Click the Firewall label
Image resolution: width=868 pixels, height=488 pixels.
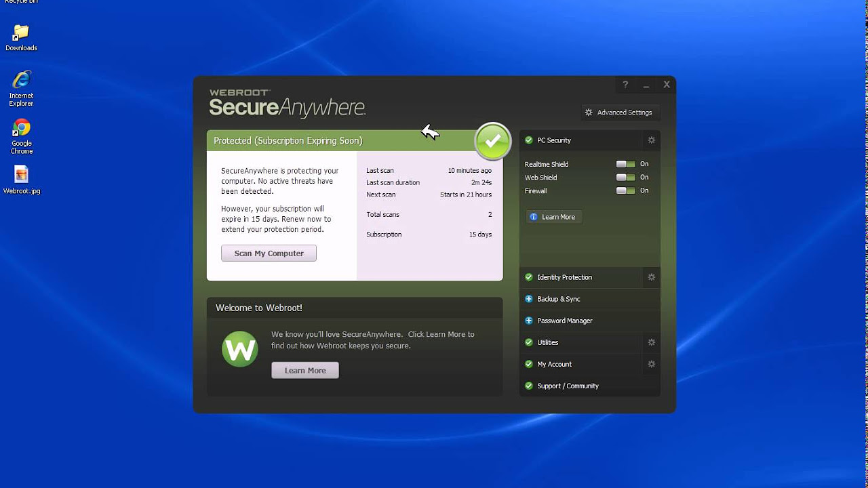pyautogui.click(x=536, y=191)
